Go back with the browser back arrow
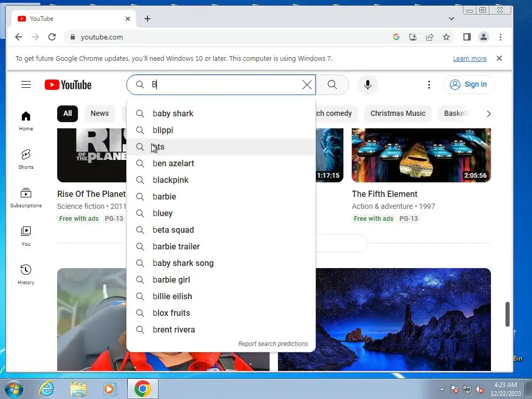 (x=19, y=37)
